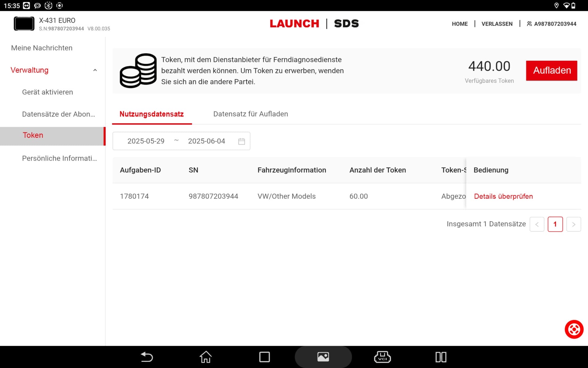Viewport: 588px width, 368px height.
Task: Tap the Wi-Fi status icon
Action: (566, 6)
